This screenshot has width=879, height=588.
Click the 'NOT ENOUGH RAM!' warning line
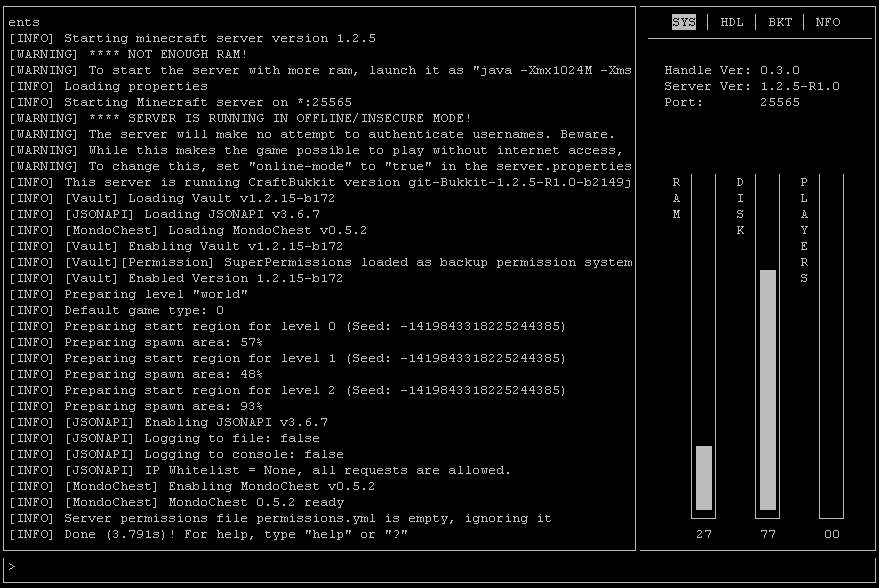128,54
